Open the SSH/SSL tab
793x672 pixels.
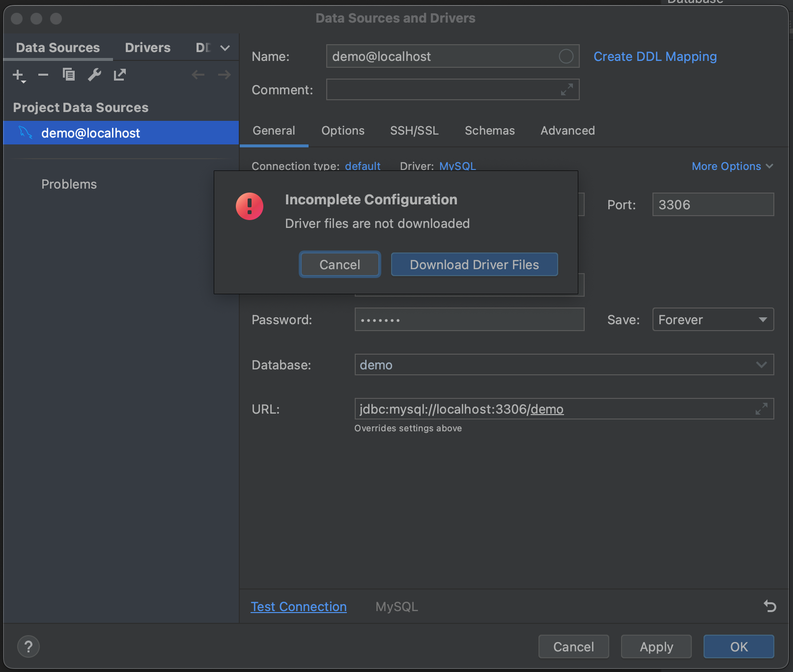point(414,131)
